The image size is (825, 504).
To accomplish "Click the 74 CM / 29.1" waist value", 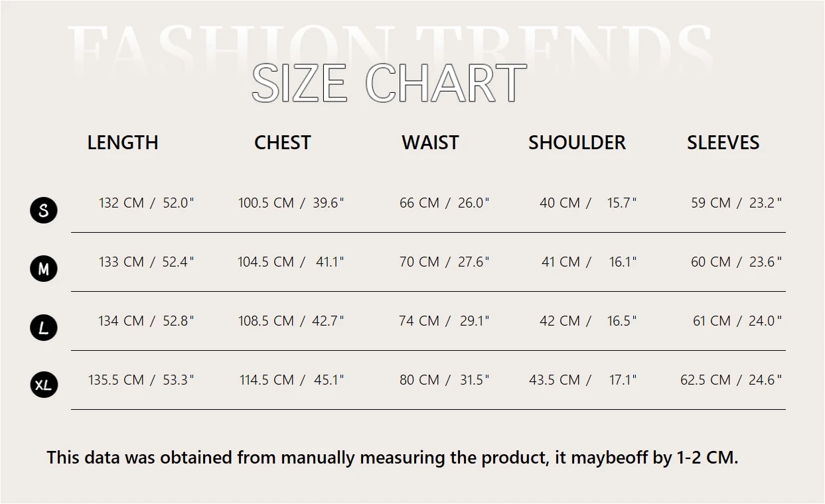I will point(444,321).
